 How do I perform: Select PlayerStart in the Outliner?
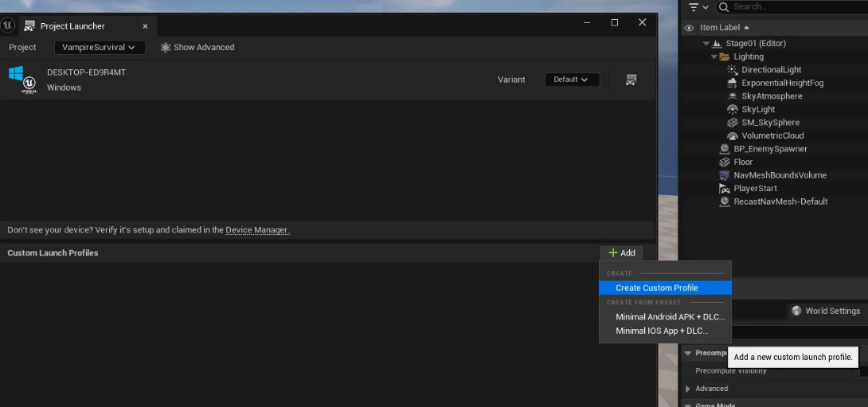[x=755, y=189]
